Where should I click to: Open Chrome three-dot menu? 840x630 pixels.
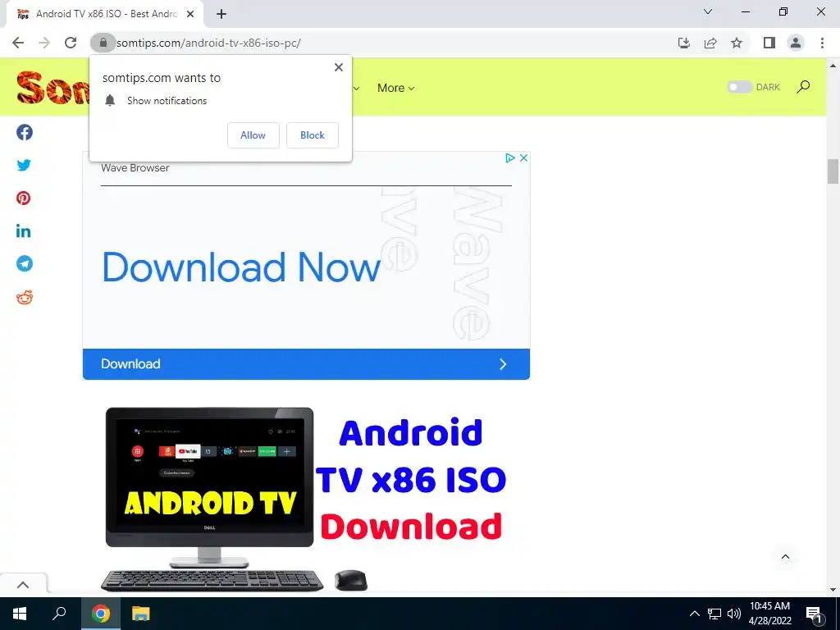822,43
